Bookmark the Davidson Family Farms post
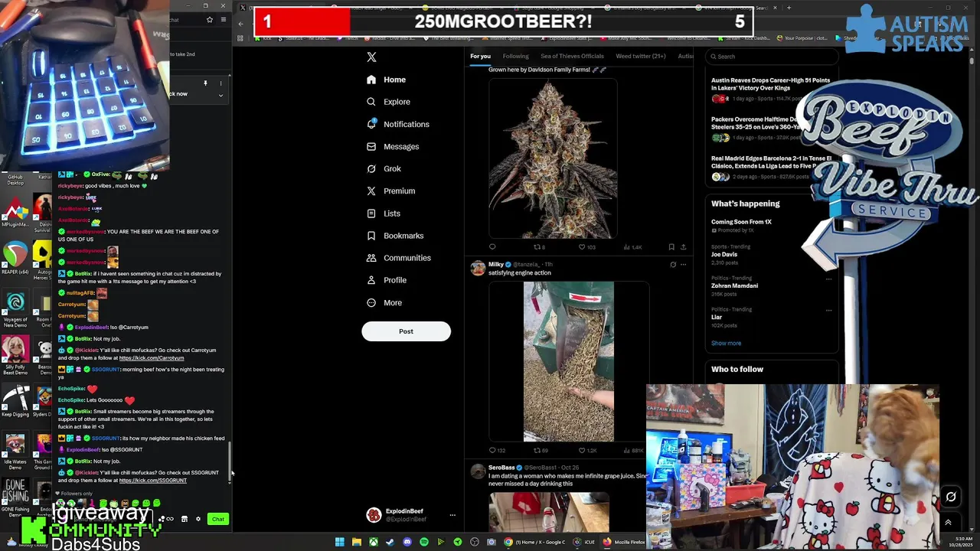Image resolution: width=980 pixels, height=551 pixels. (671, 247)
